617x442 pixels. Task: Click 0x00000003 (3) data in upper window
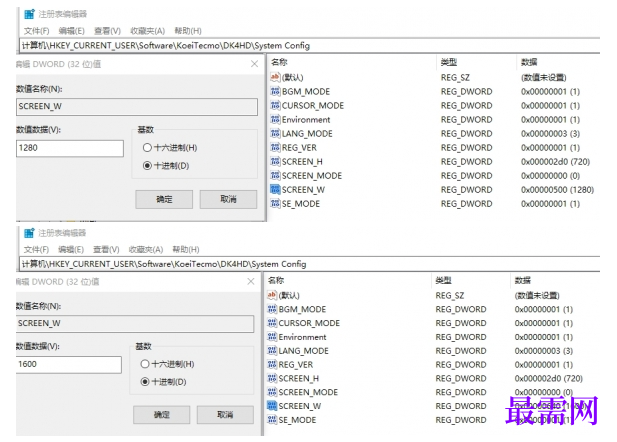[x=550, y=133]
